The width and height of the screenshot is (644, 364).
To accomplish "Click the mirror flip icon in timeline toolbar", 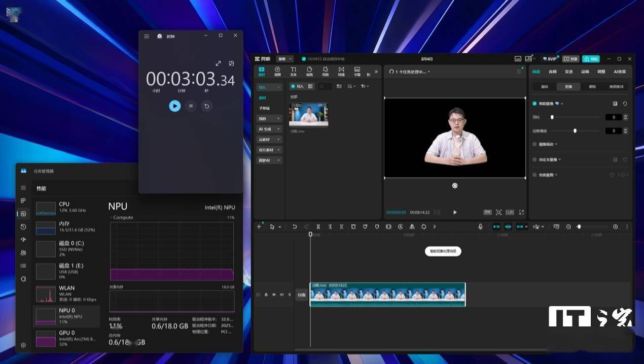I will [x=412, y=227].
